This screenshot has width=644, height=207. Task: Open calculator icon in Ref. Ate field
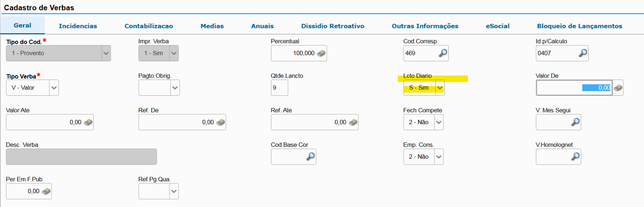(353, 122)
